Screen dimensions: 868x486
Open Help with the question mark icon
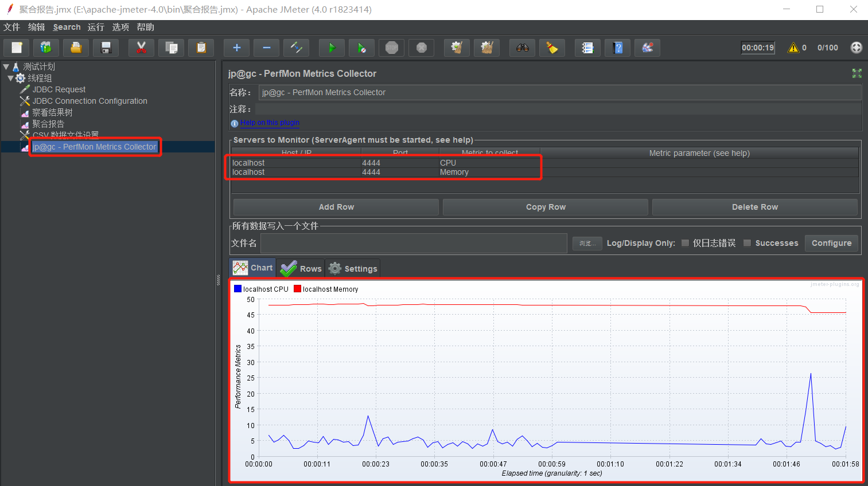pos(618,48)
